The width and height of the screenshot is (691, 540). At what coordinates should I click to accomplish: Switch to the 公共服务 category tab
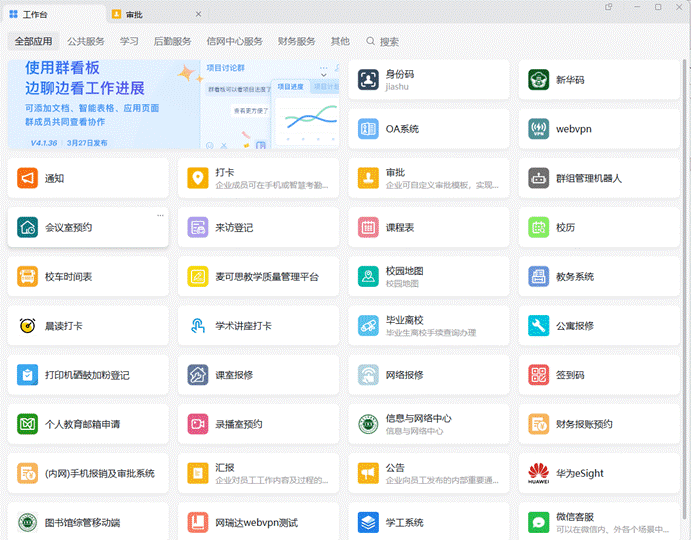tap(86, 42)
